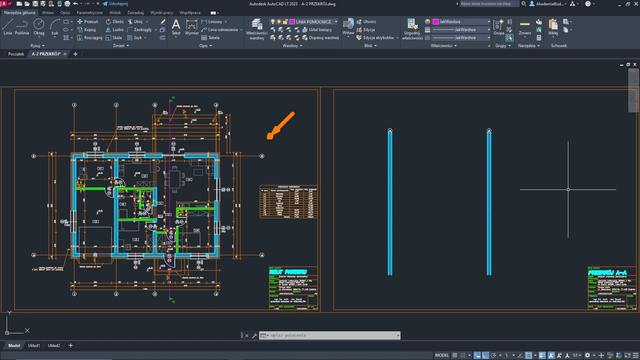Click the Grupa group icon
This screenshot has width=640, height=360.
coord(498,27)
